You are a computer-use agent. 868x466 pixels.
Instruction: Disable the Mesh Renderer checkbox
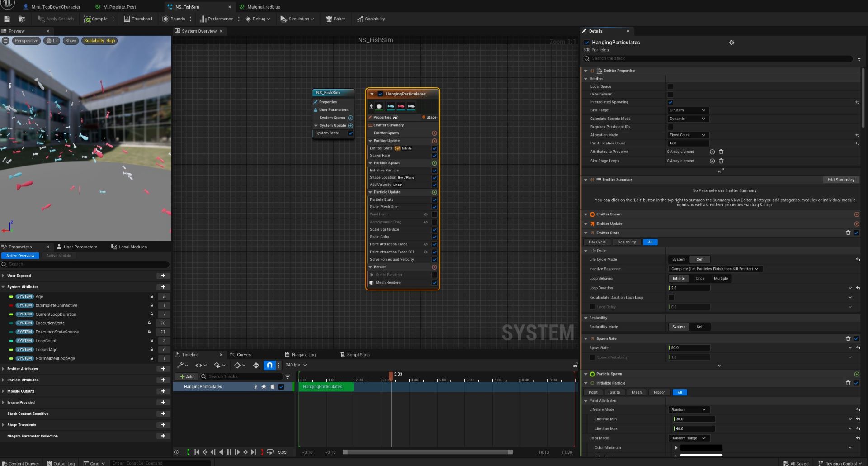click(434, 283)
